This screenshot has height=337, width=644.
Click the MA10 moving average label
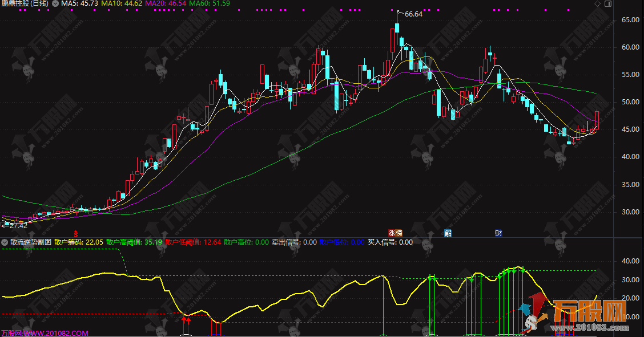[122, 3]
